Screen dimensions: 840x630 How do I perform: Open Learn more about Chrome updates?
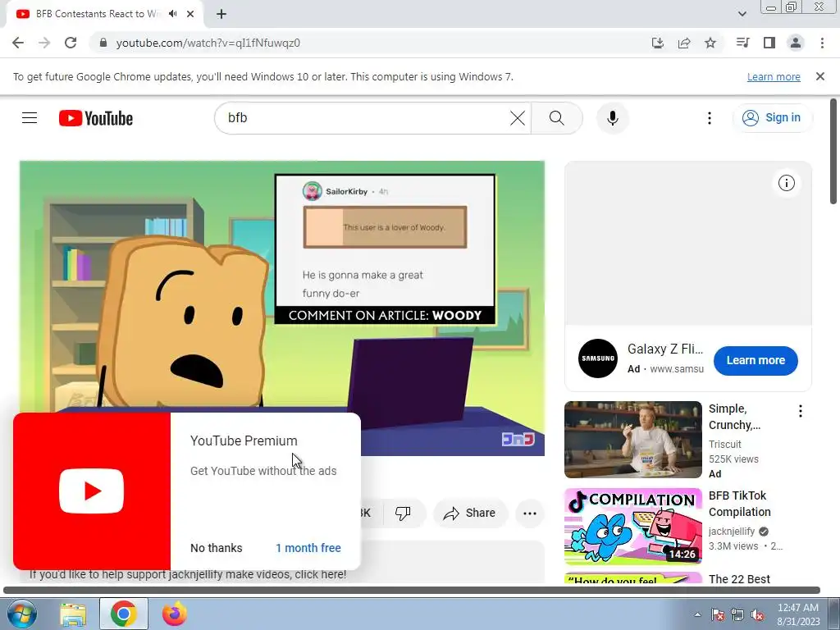tap(774, 76)
